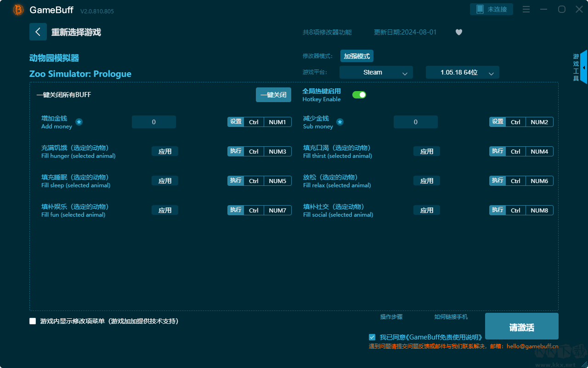Click the Add money value input field
The image size is (588, 368).
click(154, 122)
